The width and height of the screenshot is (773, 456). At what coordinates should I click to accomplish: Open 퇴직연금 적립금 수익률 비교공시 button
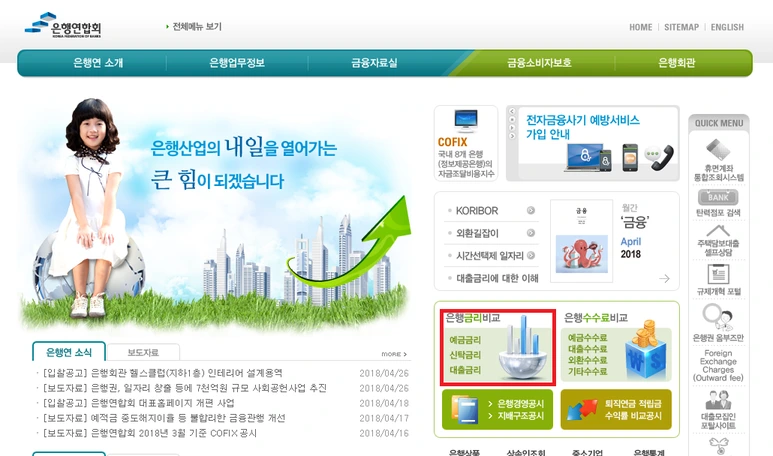pos(616,410)
